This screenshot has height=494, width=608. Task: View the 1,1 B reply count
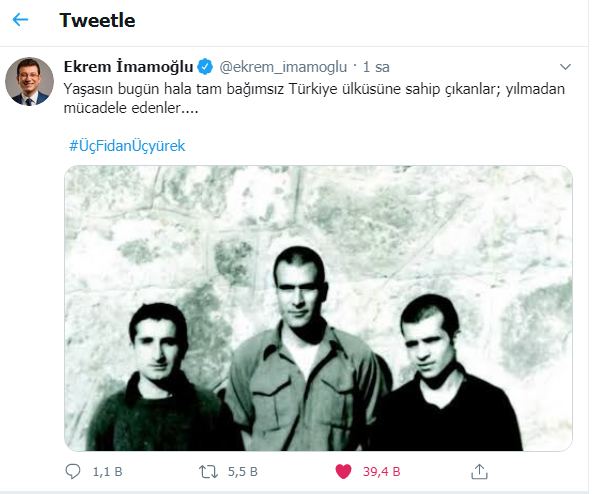click(107, 472)
